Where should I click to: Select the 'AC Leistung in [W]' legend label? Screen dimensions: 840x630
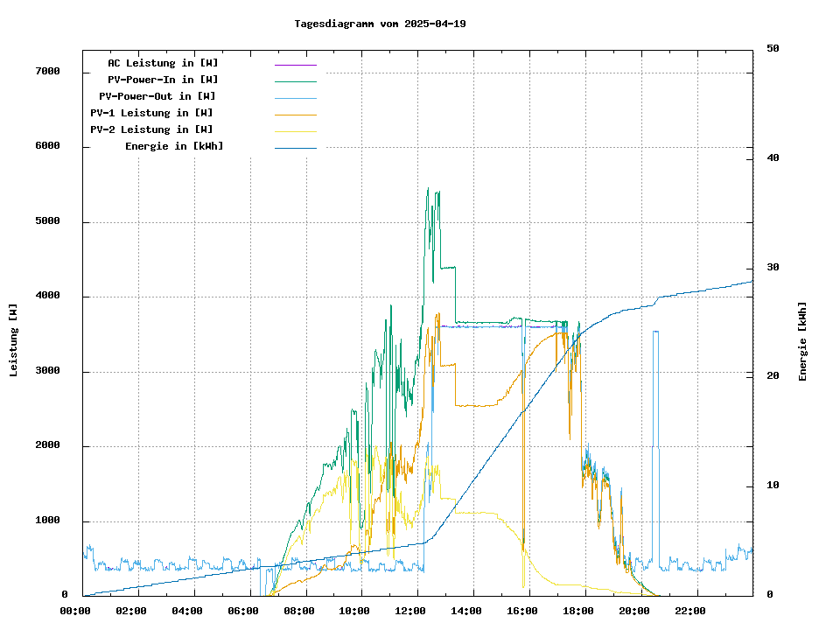pyautogui.click(x=163, y=63)
